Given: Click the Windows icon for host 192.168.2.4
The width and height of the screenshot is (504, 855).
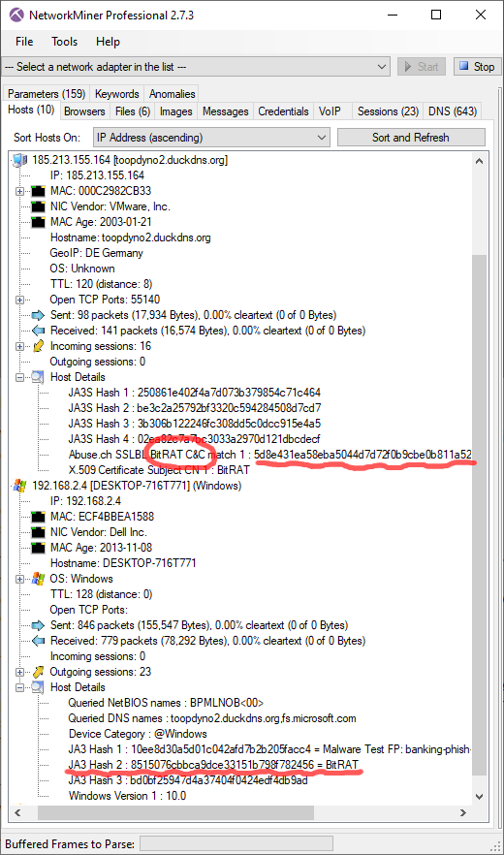Looking at the screenshot, I should coord(20,486).
